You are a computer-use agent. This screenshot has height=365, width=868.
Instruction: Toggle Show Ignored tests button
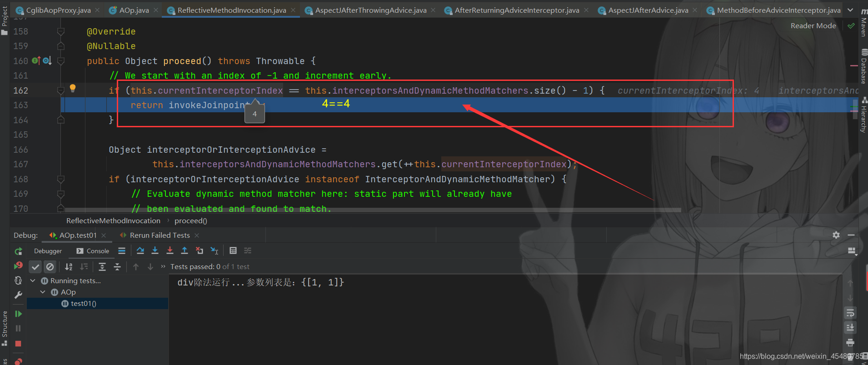click(x=50, y=267)
